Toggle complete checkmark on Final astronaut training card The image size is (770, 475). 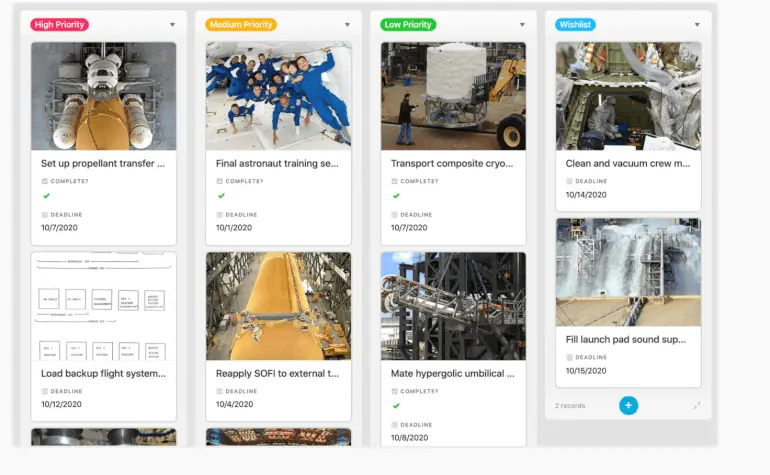(x=221, y=196)
